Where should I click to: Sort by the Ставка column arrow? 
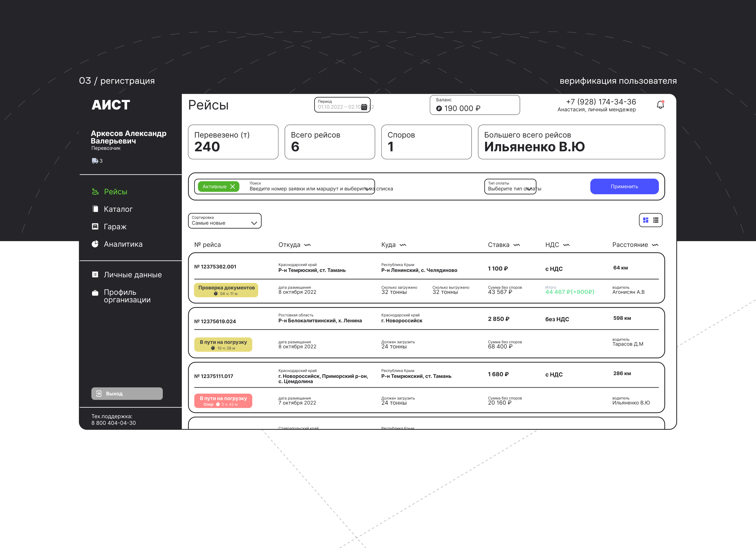tap(517, 245)
